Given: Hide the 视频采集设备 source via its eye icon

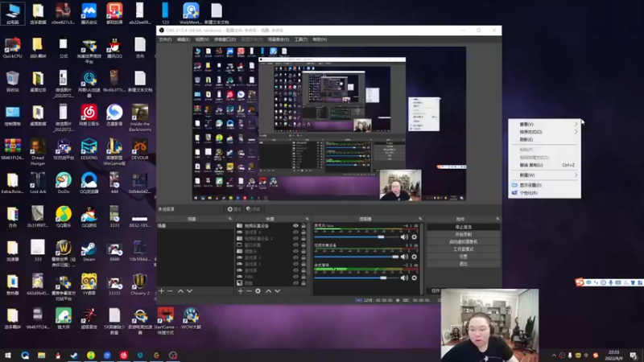Looking at the screenshot, I should pyautogui.click(x=295, y=226).
